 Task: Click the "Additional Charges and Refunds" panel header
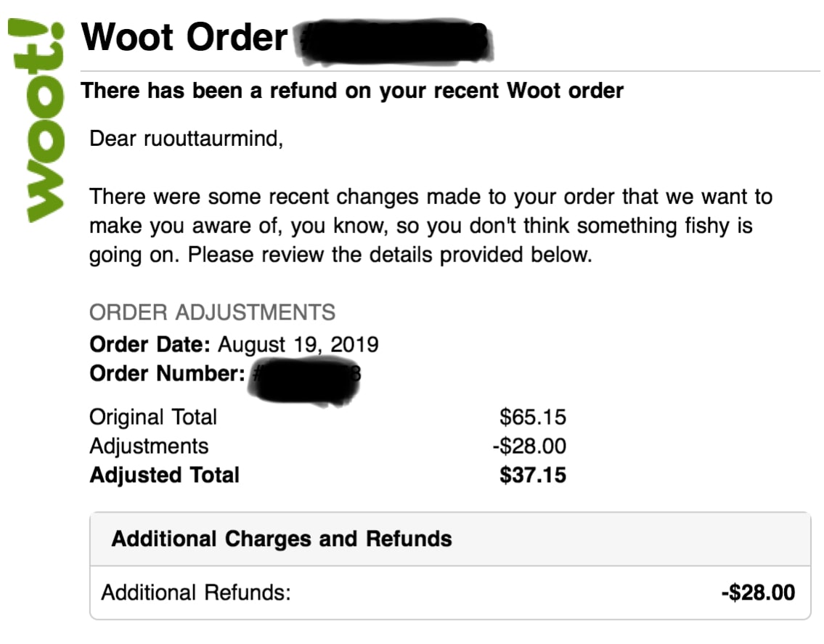282,539
